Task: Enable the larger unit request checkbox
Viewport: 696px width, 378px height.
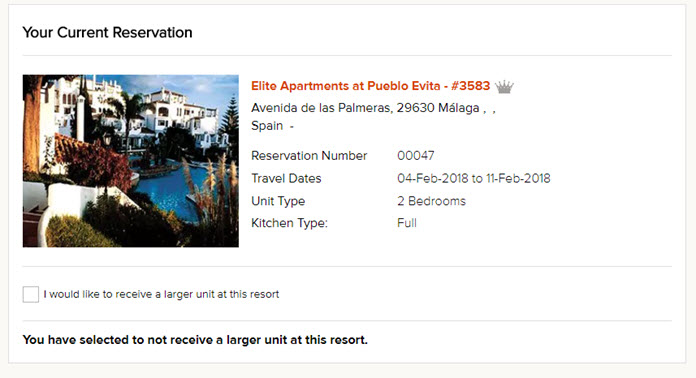Action: tap(31, 294)
